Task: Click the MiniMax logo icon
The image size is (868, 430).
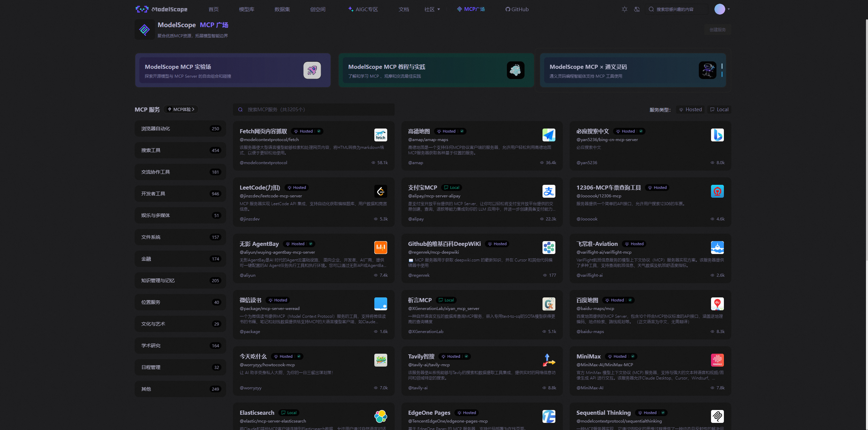Action: tap(717, 360)
